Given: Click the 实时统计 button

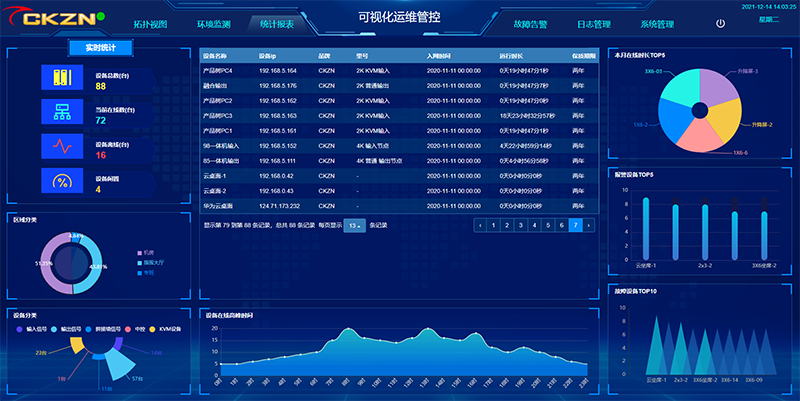Looking at the screenshot, I should 100,47.
